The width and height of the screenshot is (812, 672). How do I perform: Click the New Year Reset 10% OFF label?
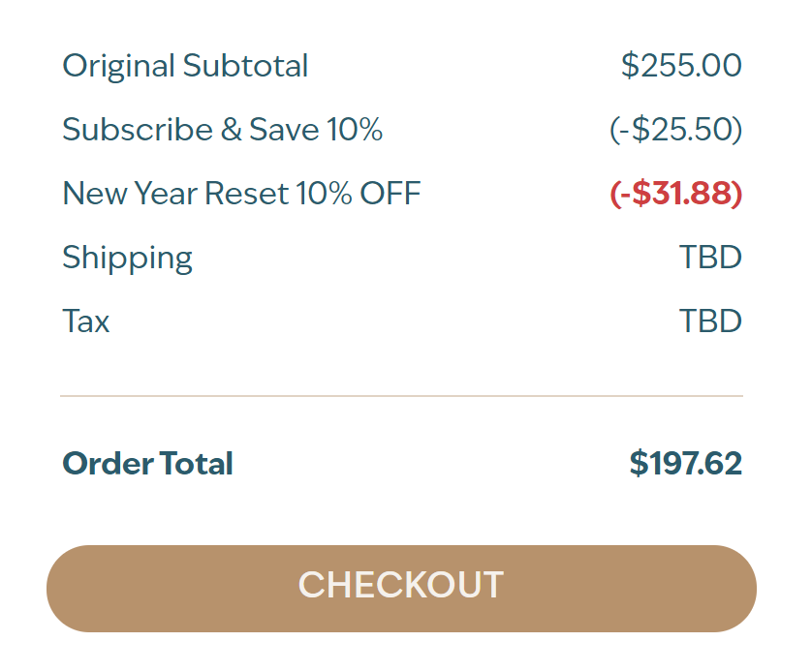pos(241,194)
